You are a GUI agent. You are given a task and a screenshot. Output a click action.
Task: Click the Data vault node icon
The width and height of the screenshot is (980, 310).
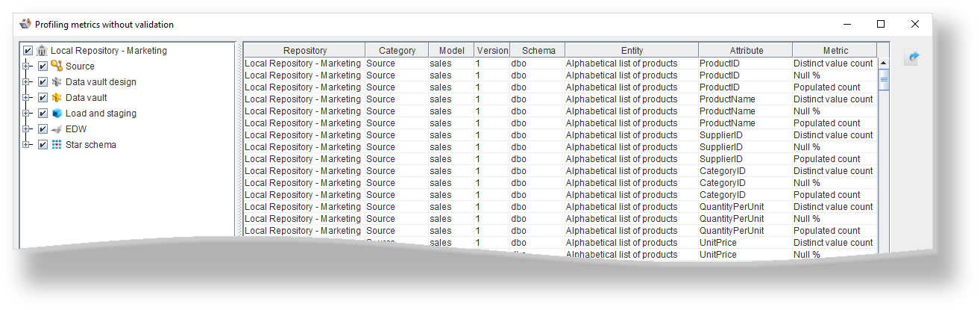click(x=57, y=98)
